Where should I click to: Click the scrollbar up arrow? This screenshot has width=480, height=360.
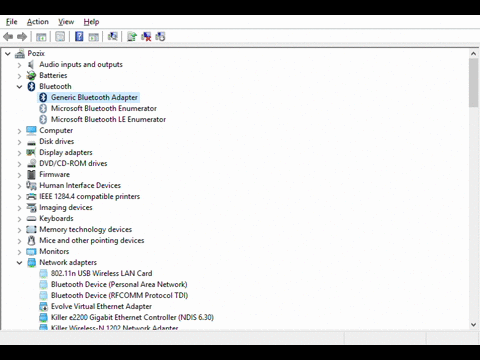pyautogui.click(x=473, y=53)
